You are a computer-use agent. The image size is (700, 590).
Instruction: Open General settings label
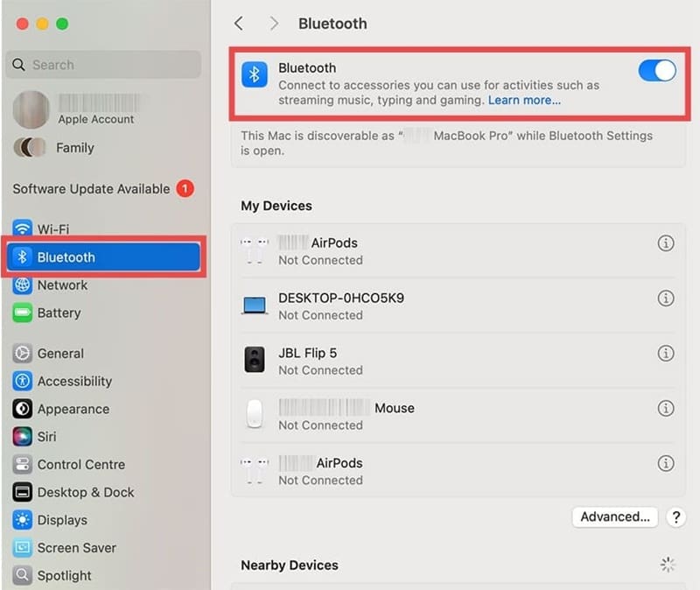coord(60,354)
